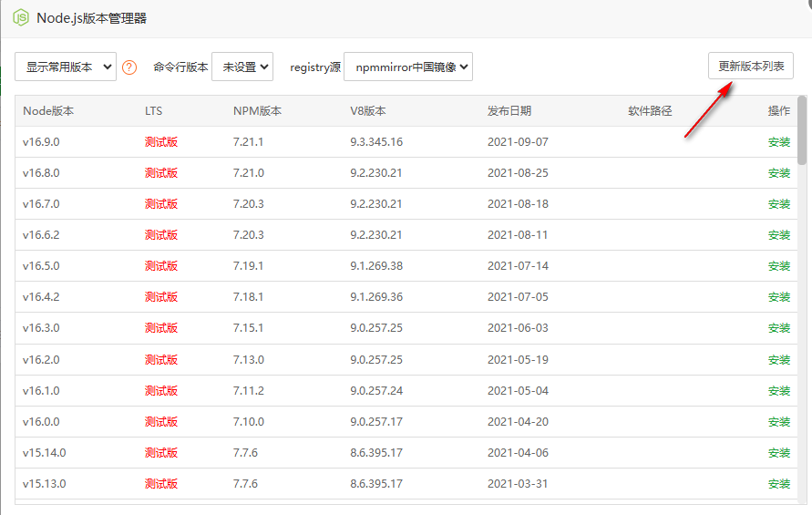
Task: Install Node v16.5.0 via 安装 link
Action: point(779,266)
